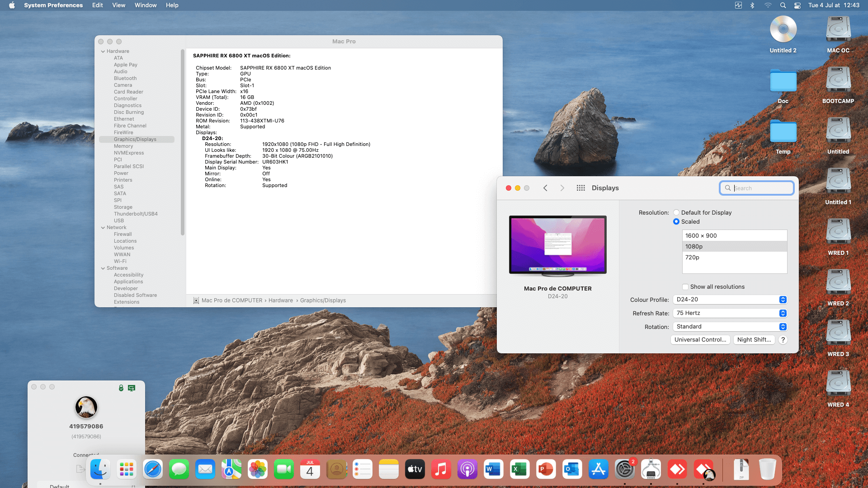Viewport: 868px width, 488px height.
Task: Open Reminders app in the Dock
Action: [x=362, y=469]
